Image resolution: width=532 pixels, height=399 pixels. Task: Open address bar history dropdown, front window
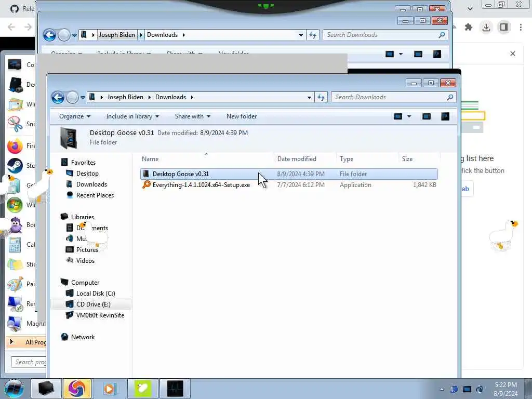pos(309,97)
